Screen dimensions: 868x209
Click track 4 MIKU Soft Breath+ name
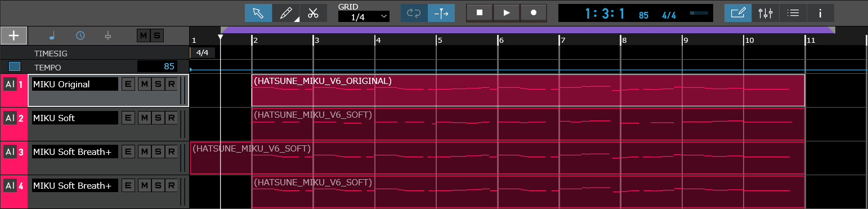click(x=75, y=186)
